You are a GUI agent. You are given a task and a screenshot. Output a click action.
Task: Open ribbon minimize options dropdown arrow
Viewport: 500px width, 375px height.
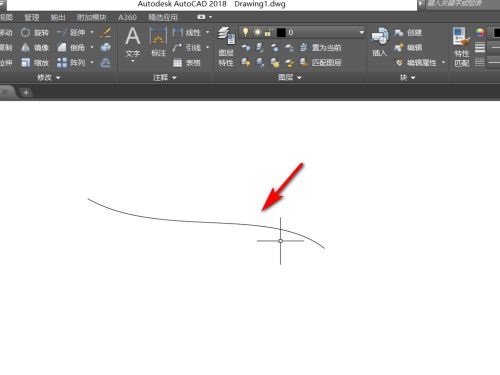(x=210, y=17)
